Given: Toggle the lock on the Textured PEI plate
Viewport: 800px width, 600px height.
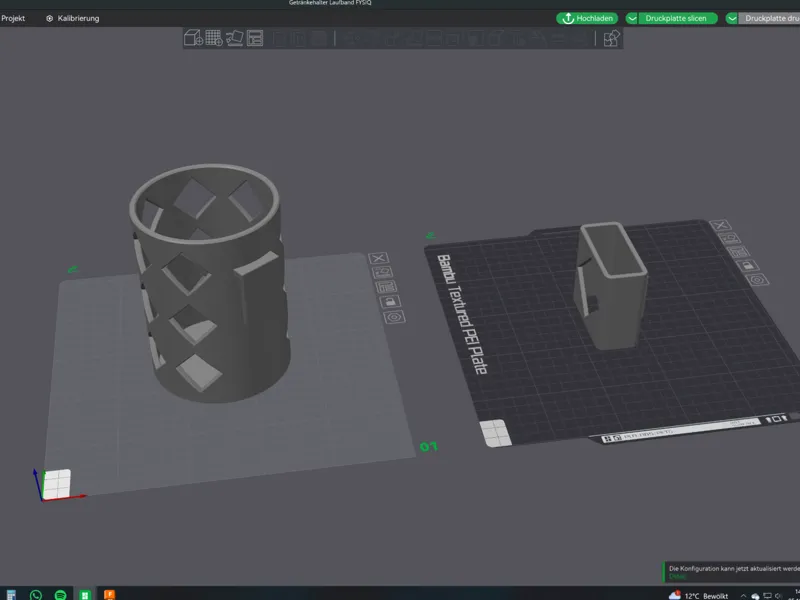Looking at the screenshot, I should [747, 265].
